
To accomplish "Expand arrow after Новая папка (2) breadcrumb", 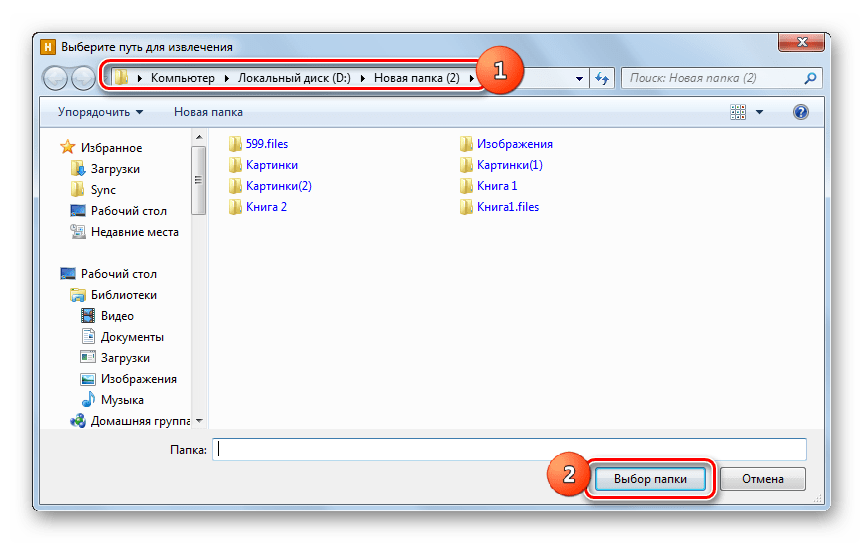I will pyautogui.click(x=472, y=78).
